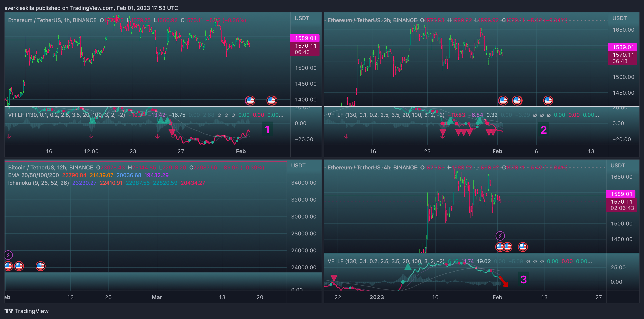Click the magenta 1589.01 price label in the 1h chart

(x=305, y=38)
